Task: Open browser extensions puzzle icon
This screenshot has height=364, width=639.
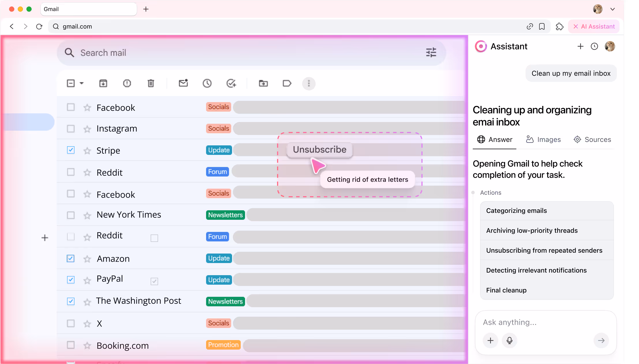Action: [x=560, y=27]
